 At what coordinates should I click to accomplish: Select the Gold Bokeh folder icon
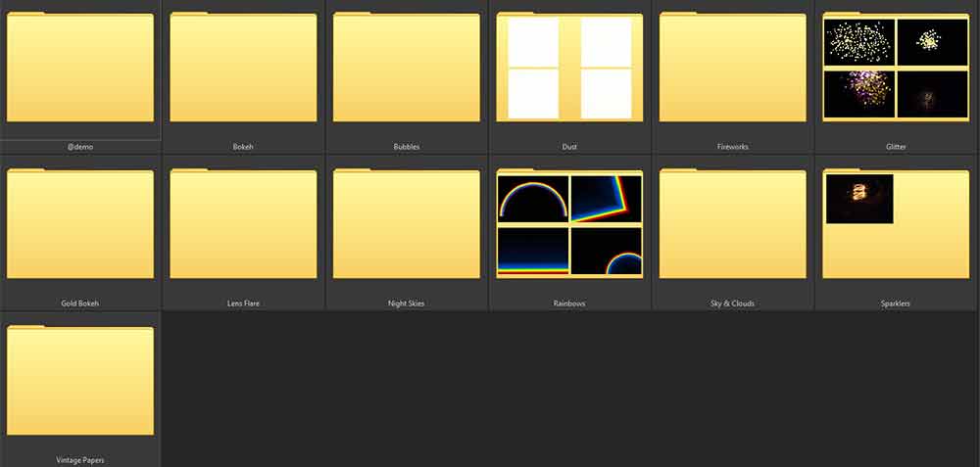click(x=80, y=223)
